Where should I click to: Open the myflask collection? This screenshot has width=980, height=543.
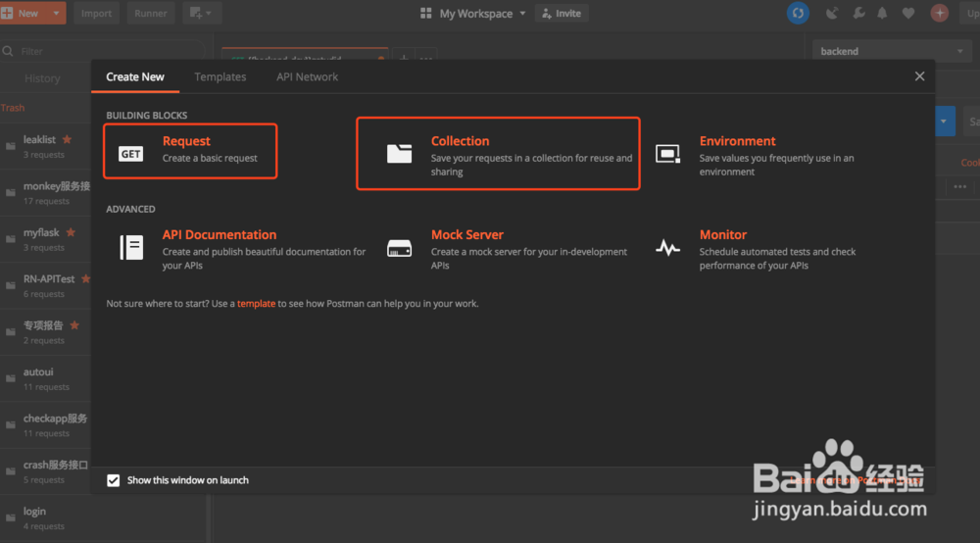[41, 232]
